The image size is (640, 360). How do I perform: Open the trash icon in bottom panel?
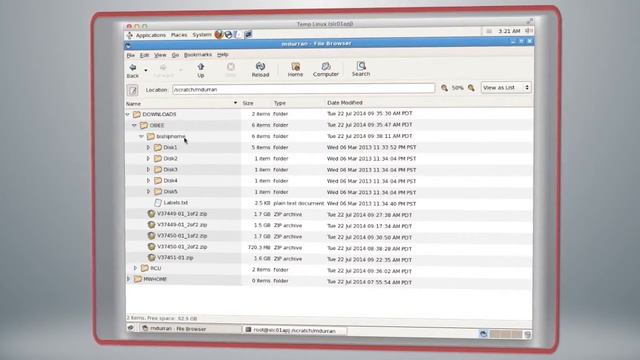coord(527,335)
